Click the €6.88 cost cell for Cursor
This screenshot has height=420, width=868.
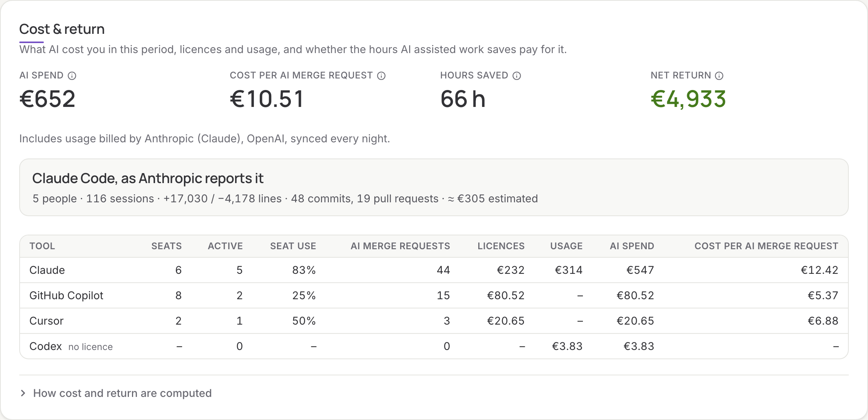[x=823, y=321]
